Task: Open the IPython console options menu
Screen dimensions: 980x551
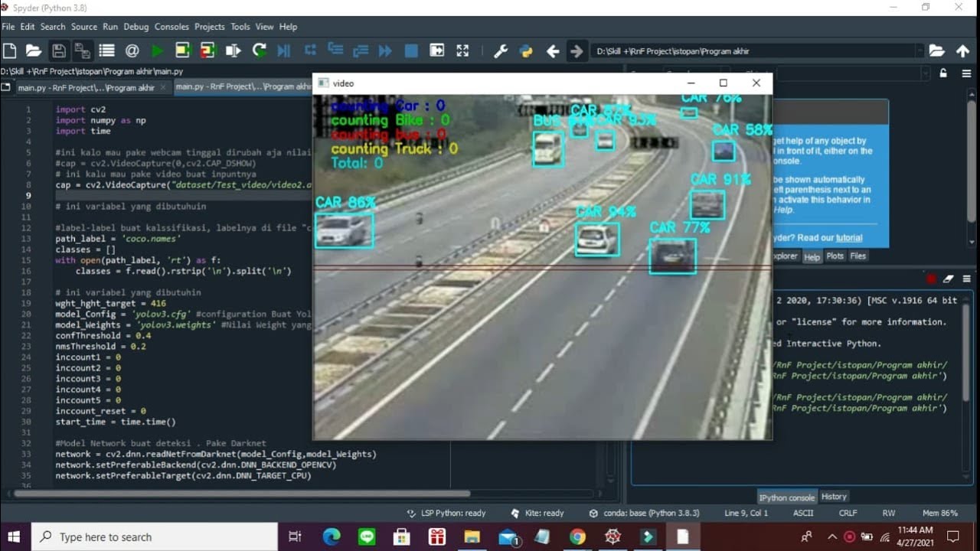Action: coord(967,279)
